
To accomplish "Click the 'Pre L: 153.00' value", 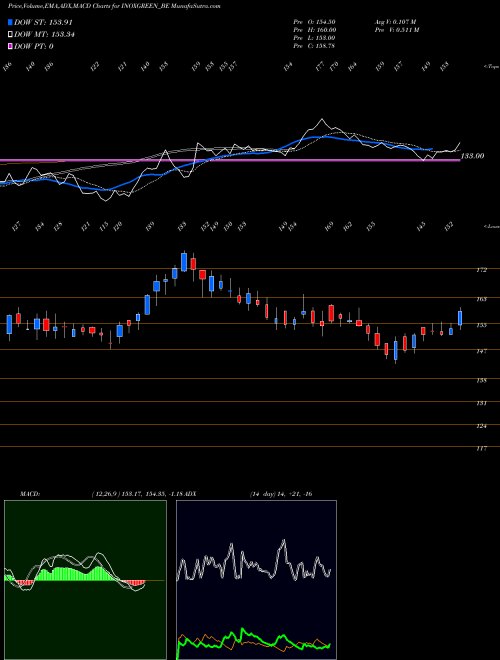I will (314, 38).
